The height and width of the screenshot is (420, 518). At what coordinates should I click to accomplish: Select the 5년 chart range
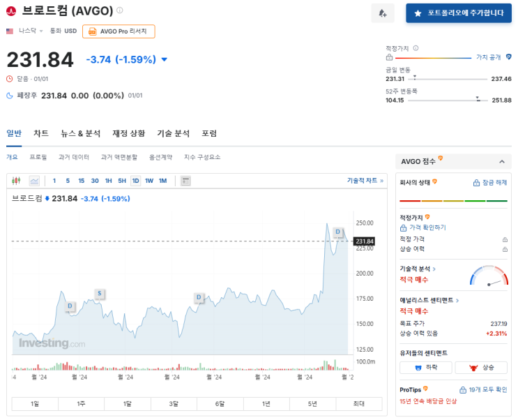[x=312, y=404]
